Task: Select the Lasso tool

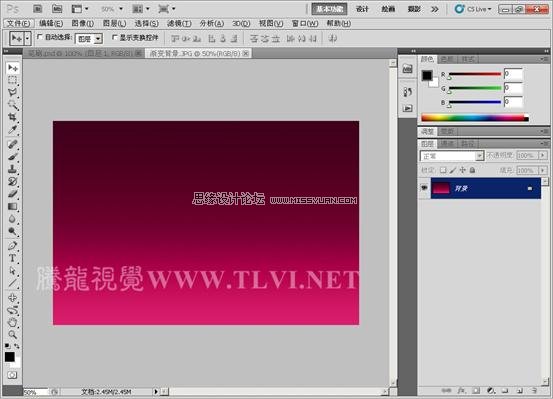Action: pos(13,92)
